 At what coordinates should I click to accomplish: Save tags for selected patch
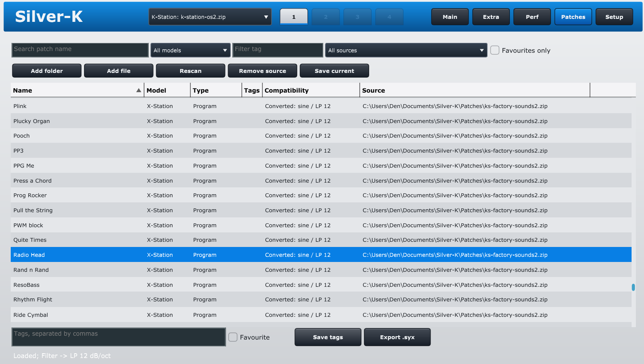pyautogui.click(x=328, y=337)
